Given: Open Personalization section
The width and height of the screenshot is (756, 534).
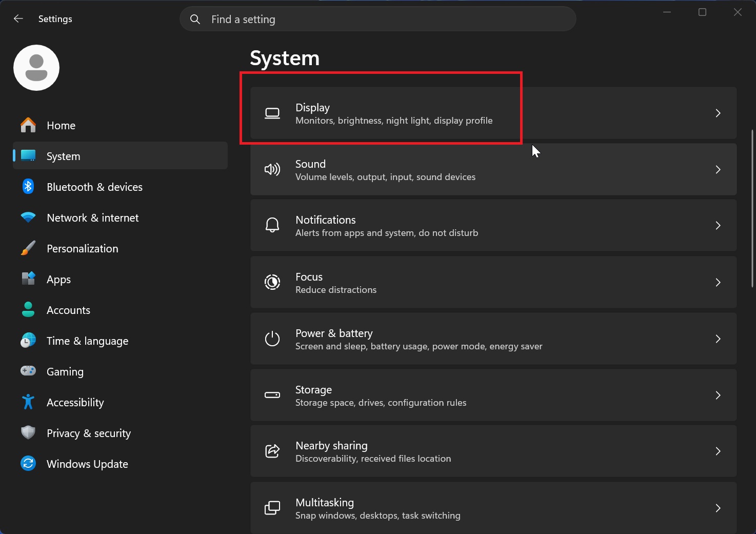Looking at the screenshot, I should click(x=121, y=248).
